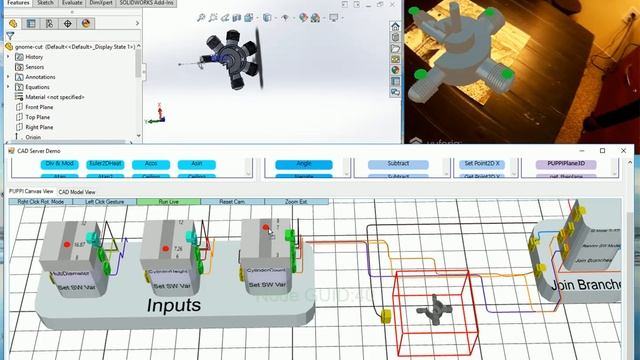Open the SolidWorks Forum task pane icon
Viewport: 640px width, 360px height.
click(395, 92)
